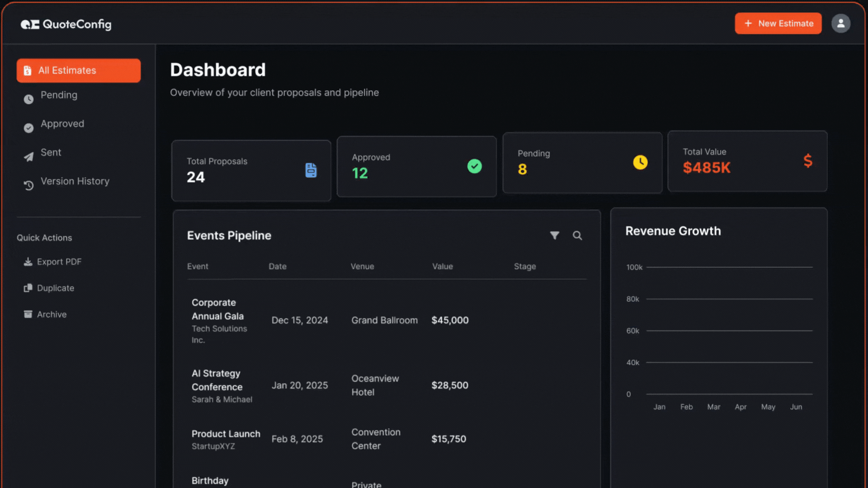Viewport: 868px width, 488px height.
Task: Open the user profile avatar icon
Action: click(840, 23)
